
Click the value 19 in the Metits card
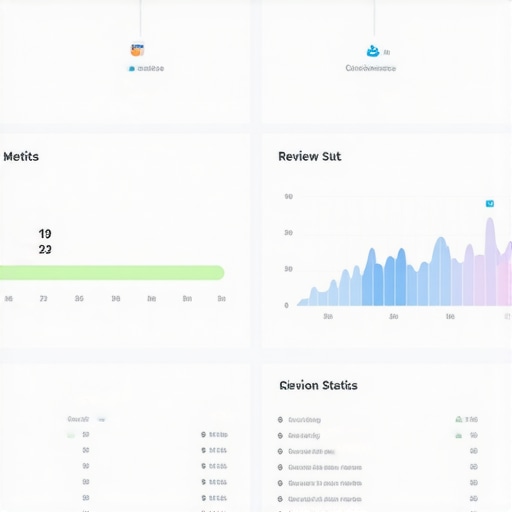tap(45, 234)
